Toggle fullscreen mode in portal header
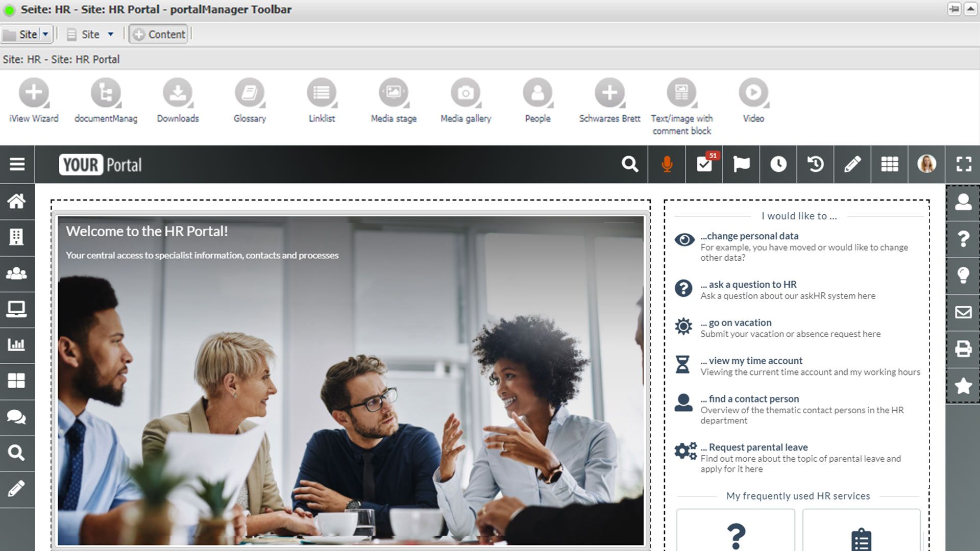This screenshot has width=980, height=551. 963,164
